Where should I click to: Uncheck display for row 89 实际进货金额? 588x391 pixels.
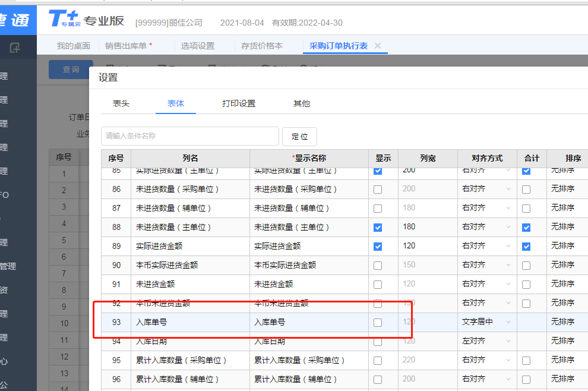pos(378,247)
